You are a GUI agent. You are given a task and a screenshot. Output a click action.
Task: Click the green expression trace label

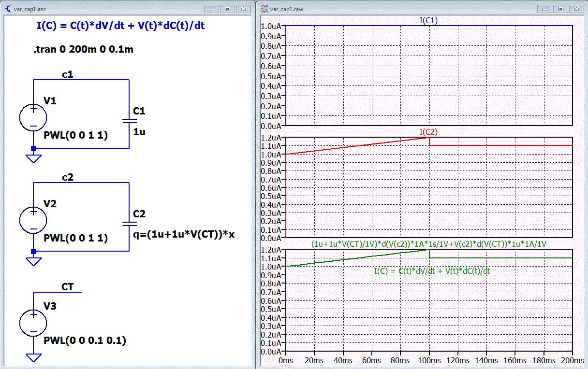point(429,244)
